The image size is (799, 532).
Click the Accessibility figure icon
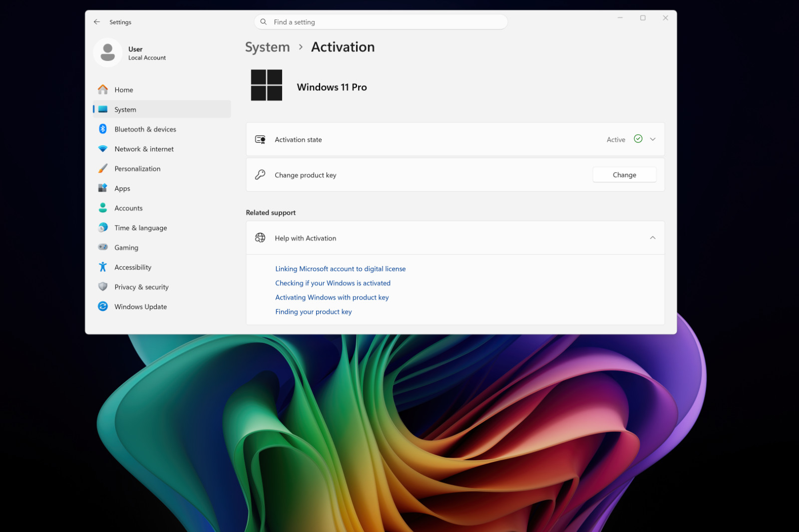[103, 267]
